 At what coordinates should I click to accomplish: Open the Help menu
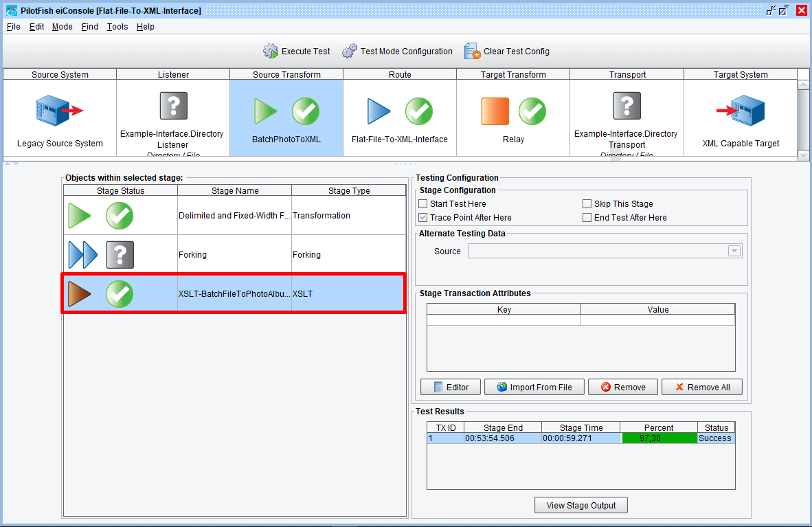146,26
